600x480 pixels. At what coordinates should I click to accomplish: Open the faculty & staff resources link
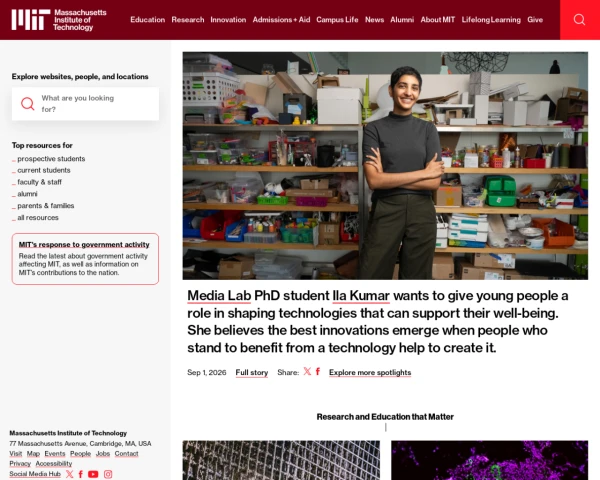[39, 182]
